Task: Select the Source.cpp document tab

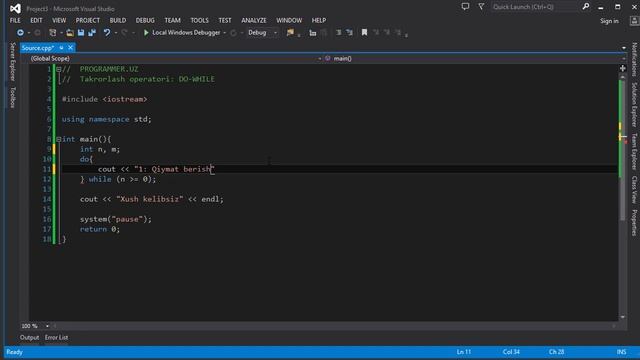Action: coord(38,48)
